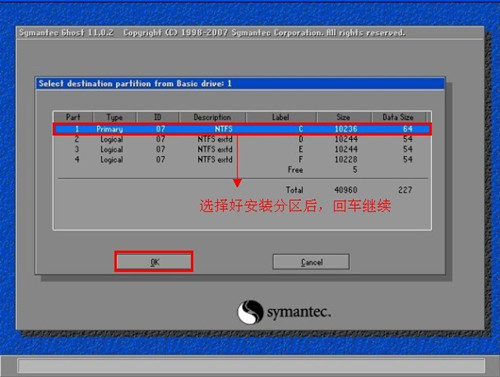Select partition 2 Logical labeled D
Image resolution: width=500 pixels, height=377 pixels.
click(x=242, y=139)
